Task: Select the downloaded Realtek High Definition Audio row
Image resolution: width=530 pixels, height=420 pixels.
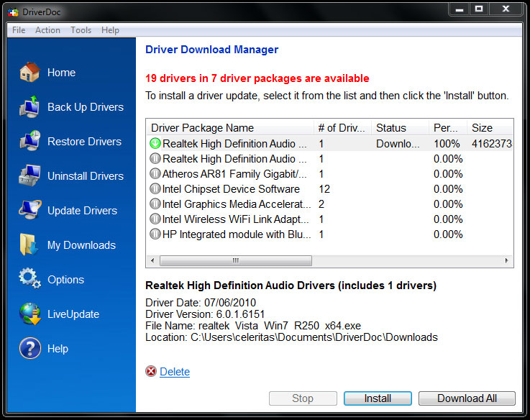Action: click(x=330, y=143)
